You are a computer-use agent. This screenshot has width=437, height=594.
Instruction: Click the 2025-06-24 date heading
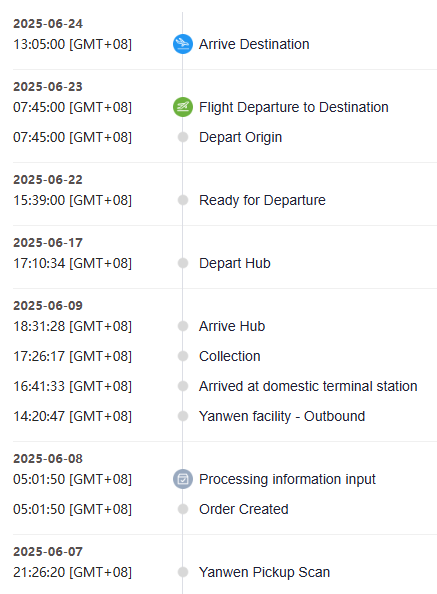pos(48,24)
